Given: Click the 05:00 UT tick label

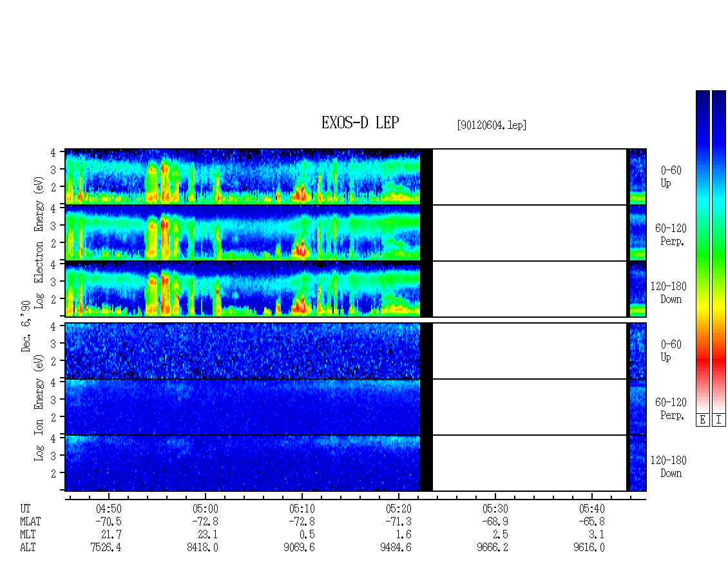Looking at the screenshot, I should (x=206, y=509).
